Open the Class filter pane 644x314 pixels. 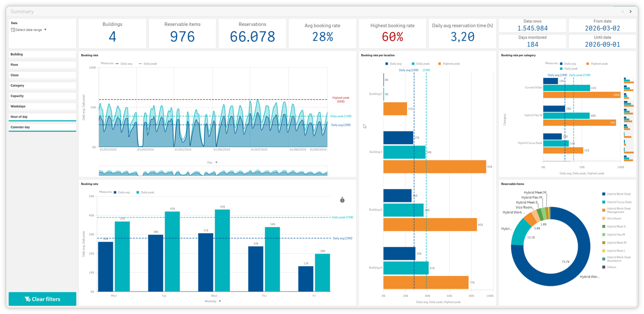[x=42, y=75]
